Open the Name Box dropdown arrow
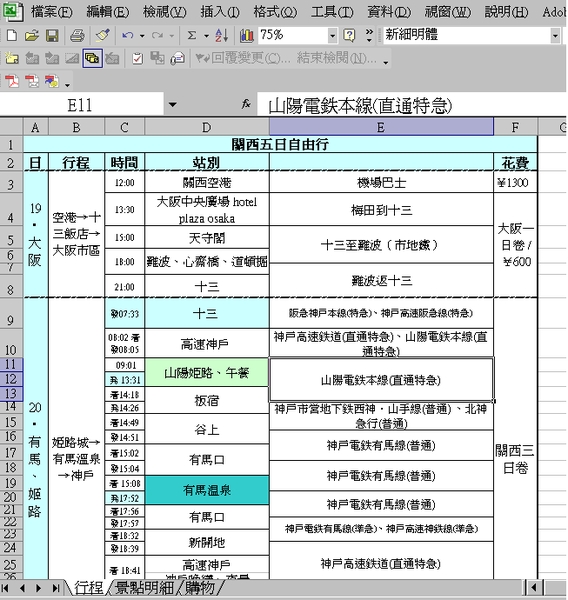This screenshot has height=600, width=568. pos(173,104)
